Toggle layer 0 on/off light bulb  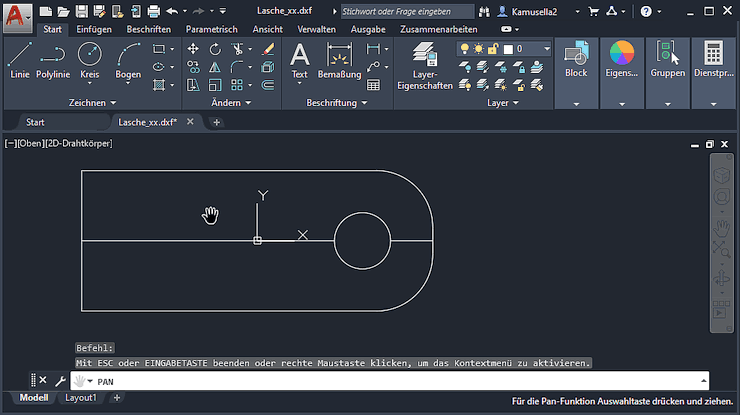click(x=464, y=49)
